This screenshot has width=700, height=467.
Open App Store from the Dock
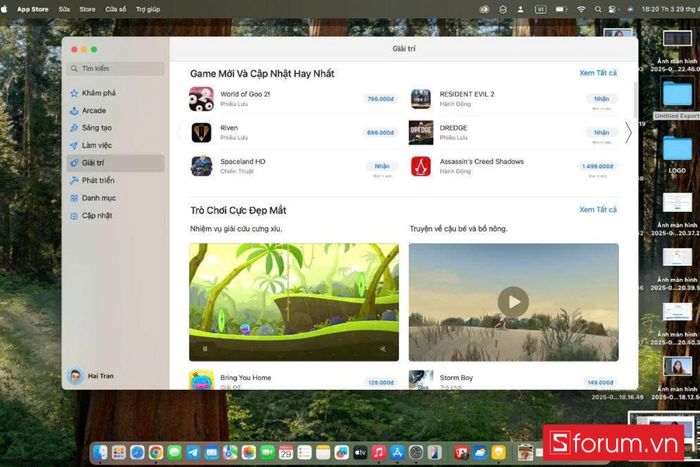397,453
